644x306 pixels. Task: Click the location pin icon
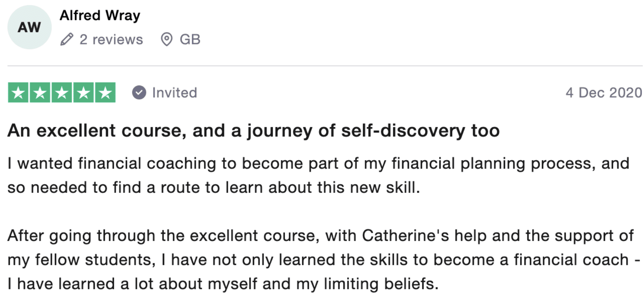click(x=167, y=39)
